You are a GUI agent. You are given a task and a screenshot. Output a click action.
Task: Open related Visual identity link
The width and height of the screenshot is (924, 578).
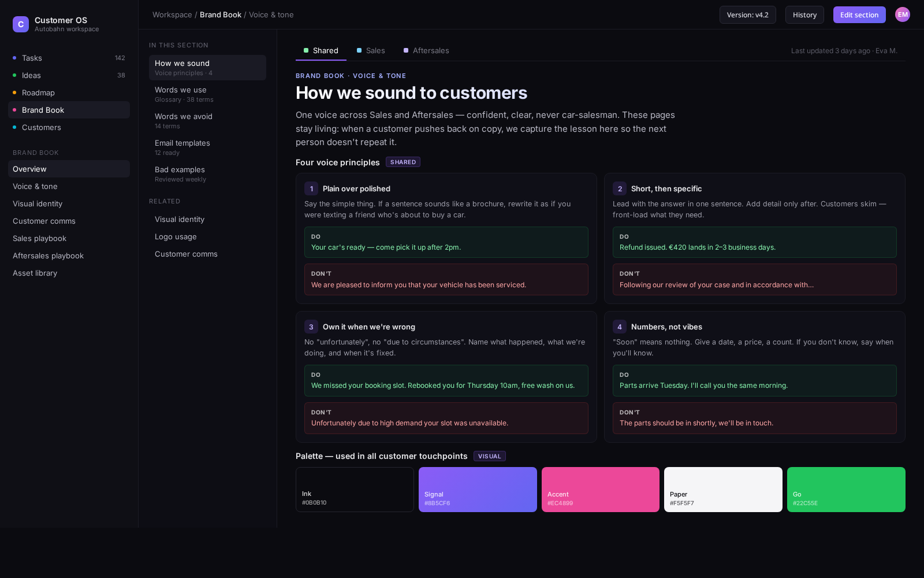[x=207, y=219]
